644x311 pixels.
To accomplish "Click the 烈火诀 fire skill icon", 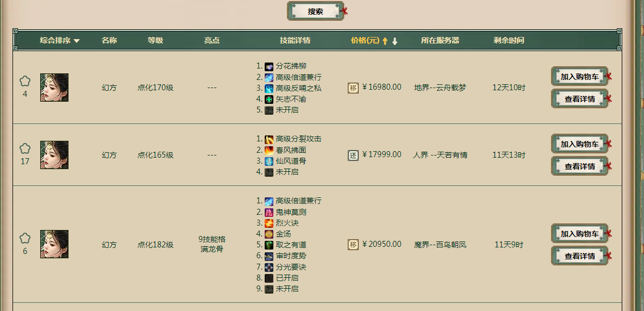I will coord(269,223).
